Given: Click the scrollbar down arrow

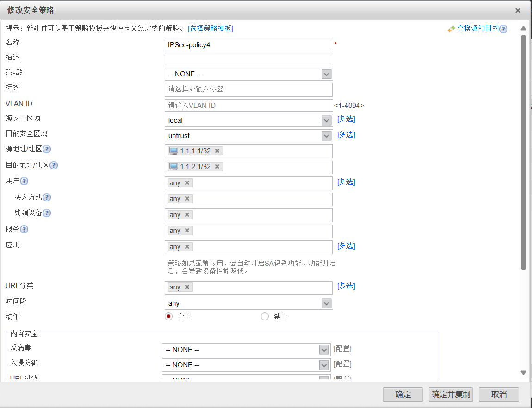Looking at the screenshot, I should tap(524, 373).
